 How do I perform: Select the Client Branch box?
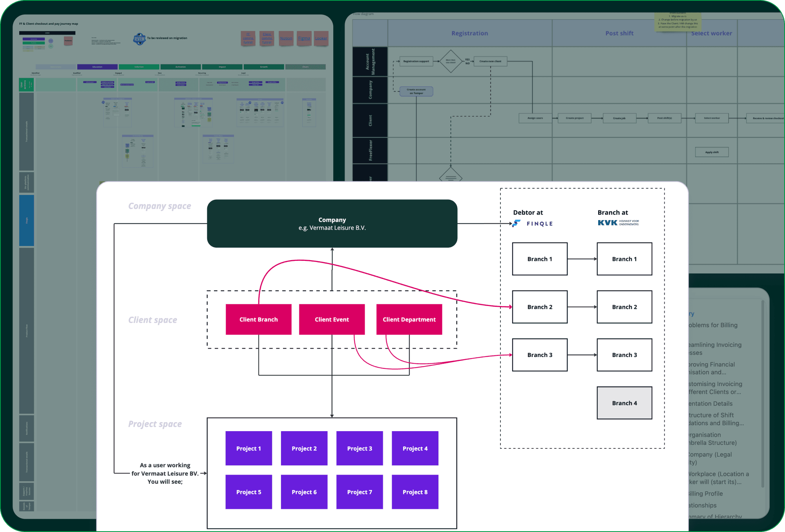(258, 319)
